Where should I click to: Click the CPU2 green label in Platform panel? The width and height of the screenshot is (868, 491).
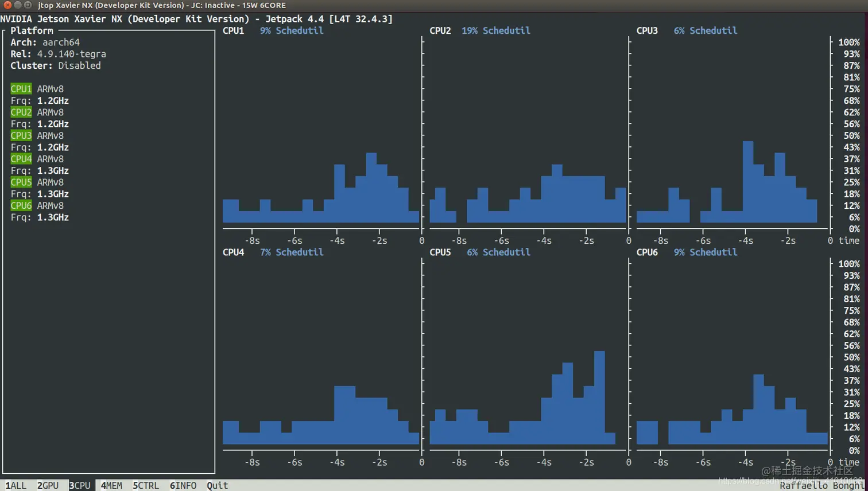tap(21, 112)
